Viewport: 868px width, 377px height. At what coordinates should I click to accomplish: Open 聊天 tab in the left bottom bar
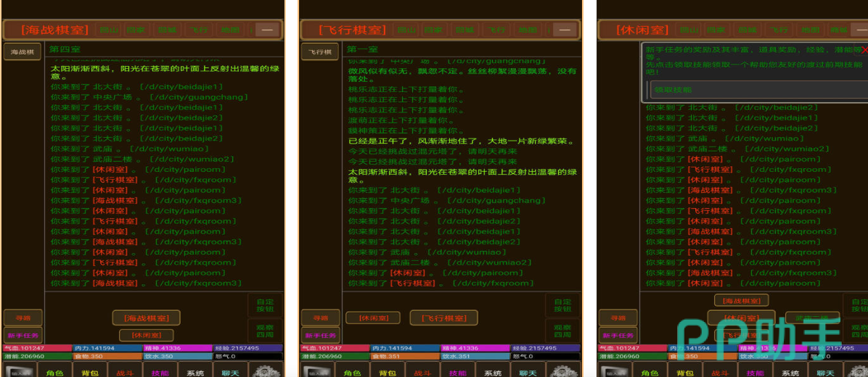pyautogui.click(x=230, y=372)
